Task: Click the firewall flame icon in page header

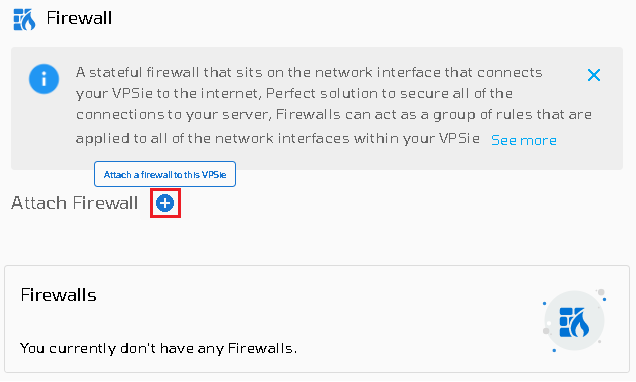Action: 24,19
